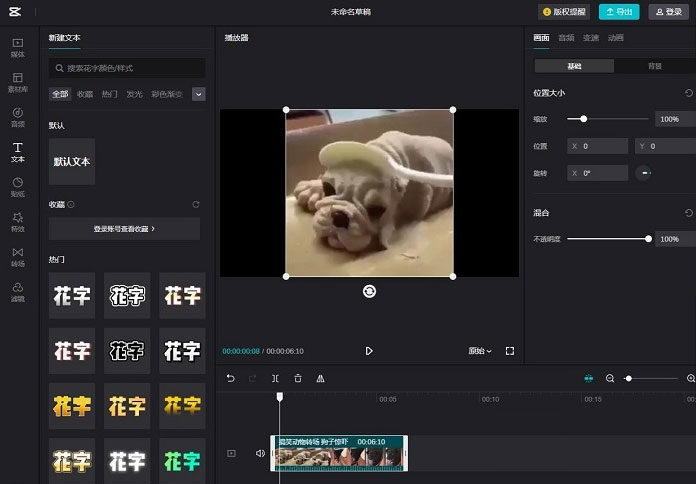This screenshot has height=484, width=696.
Task: Filter text styles by 全部
Action: (x=60, y=94)
